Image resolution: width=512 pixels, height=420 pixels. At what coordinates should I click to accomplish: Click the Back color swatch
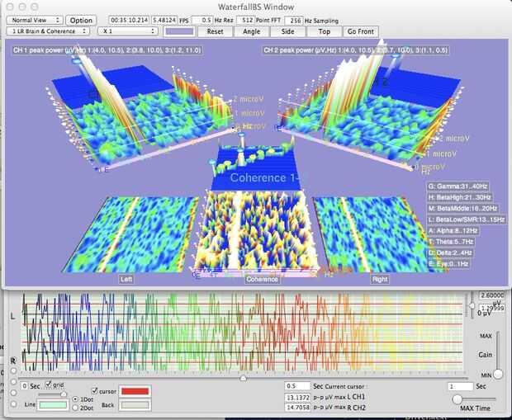pos(135,405)
